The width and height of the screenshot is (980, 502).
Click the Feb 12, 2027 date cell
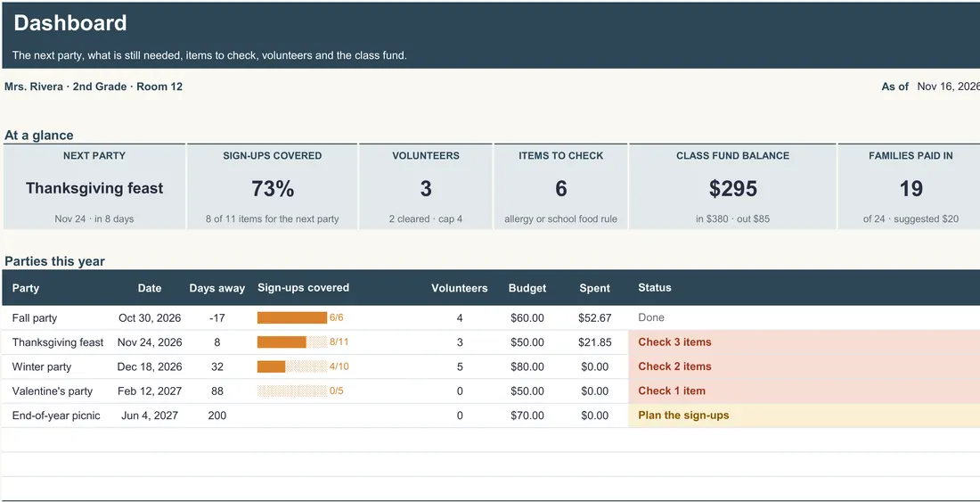(x=150, y=391)
